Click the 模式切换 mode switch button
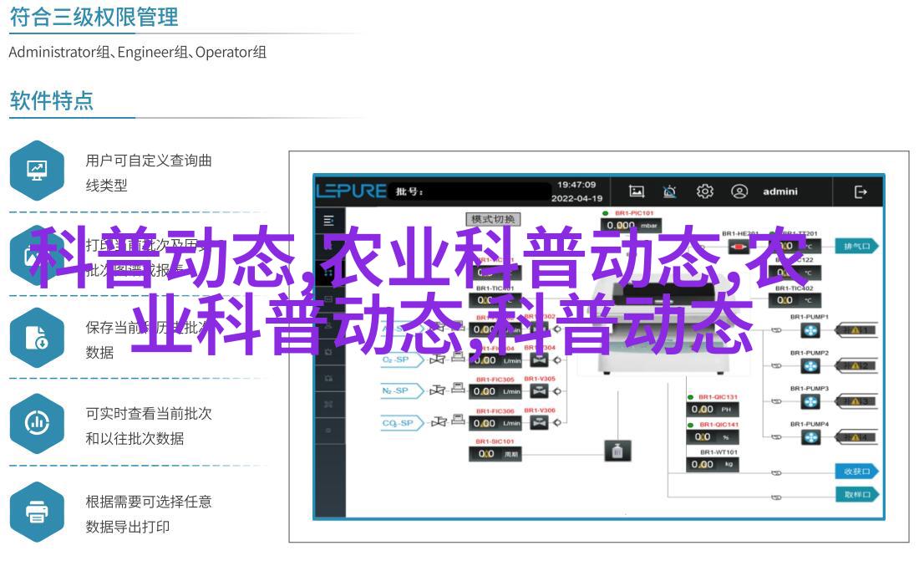The width and height of the screenshot is (924, 566). [493, 219]
